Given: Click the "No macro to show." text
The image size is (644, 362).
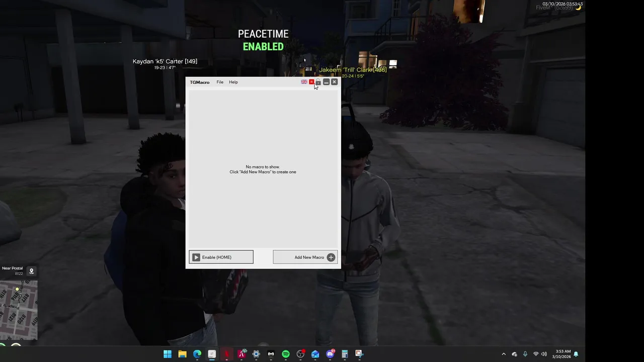Looking at the screenshot, I should tap(263, 167).
